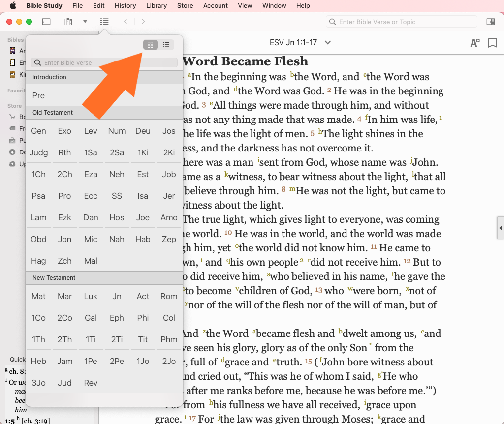
Task: Switch popover to grid view
Action: click(x=151, y=45)
